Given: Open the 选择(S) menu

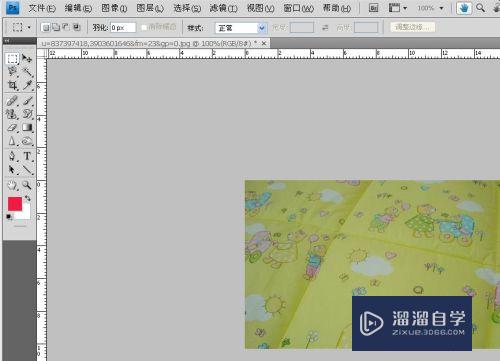Looking at the screenshot, I should (187, 8).
